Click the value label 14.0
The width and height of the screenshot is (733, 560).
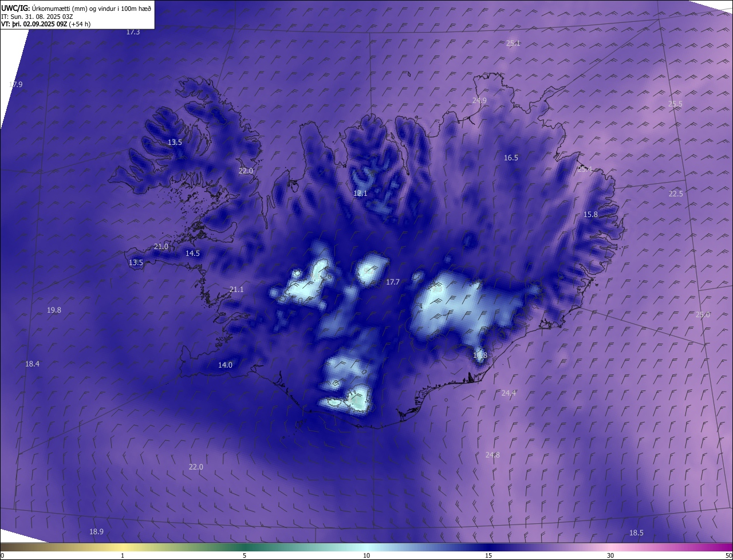pyautogui.click(x=225, y=365)
